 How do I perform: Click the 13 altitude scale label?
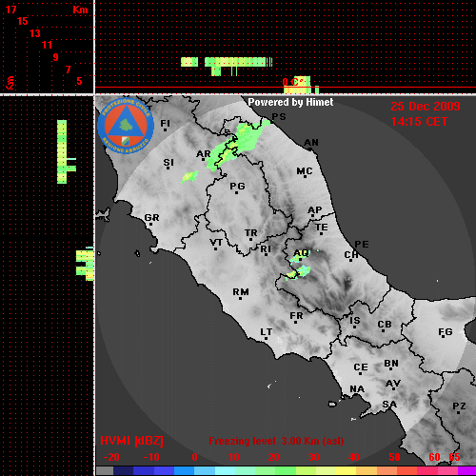point(35,33)
